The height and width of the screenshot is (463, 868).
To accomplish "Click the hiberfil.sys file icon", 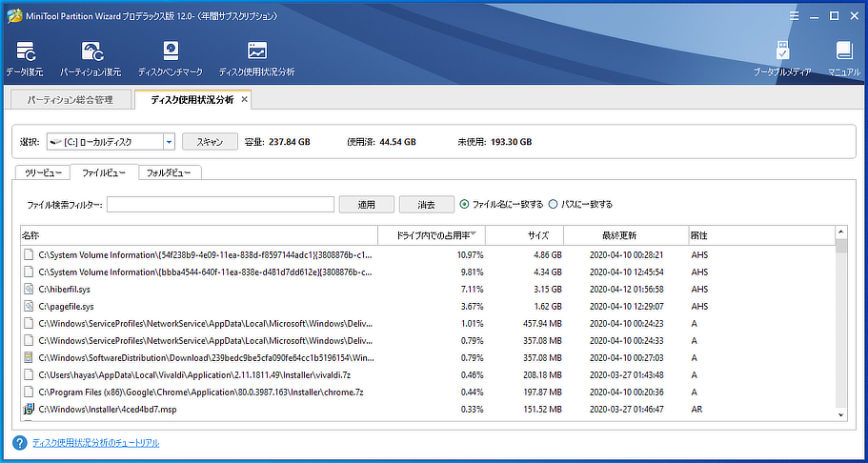I will 29,289.
